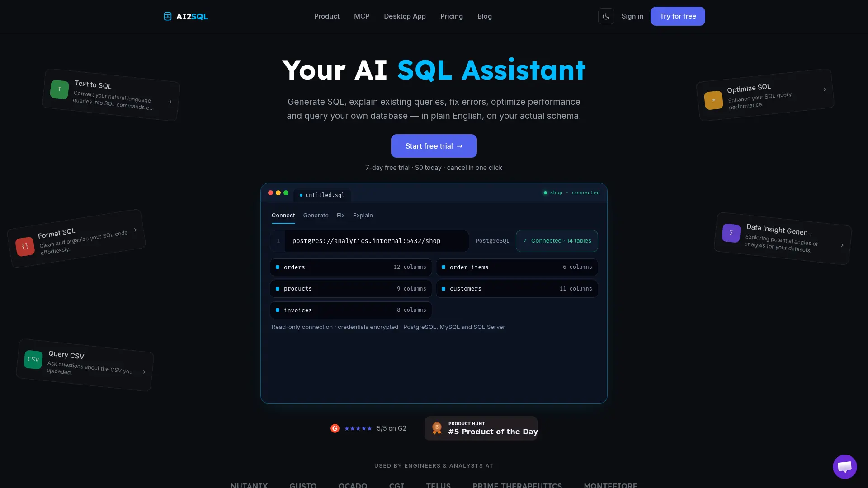Click the blue square beside orders table

[278, 267]
